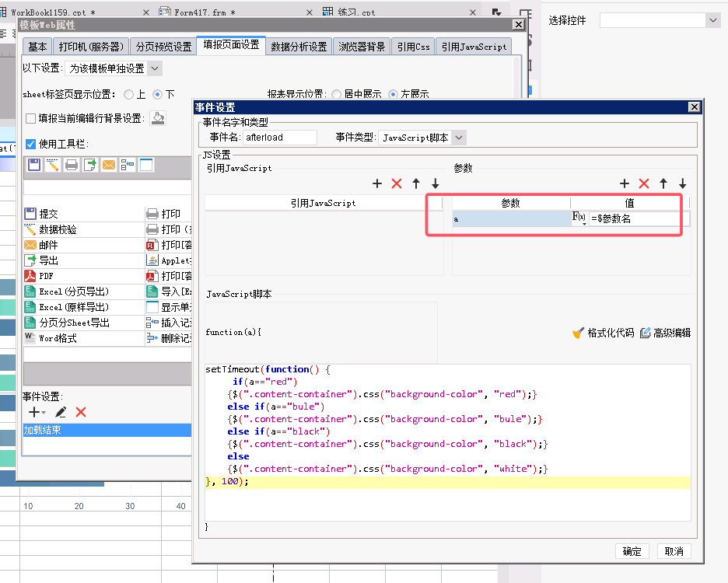
Task: Delete selected 引用JavaScript entry with red X
Action: (397, 183)
